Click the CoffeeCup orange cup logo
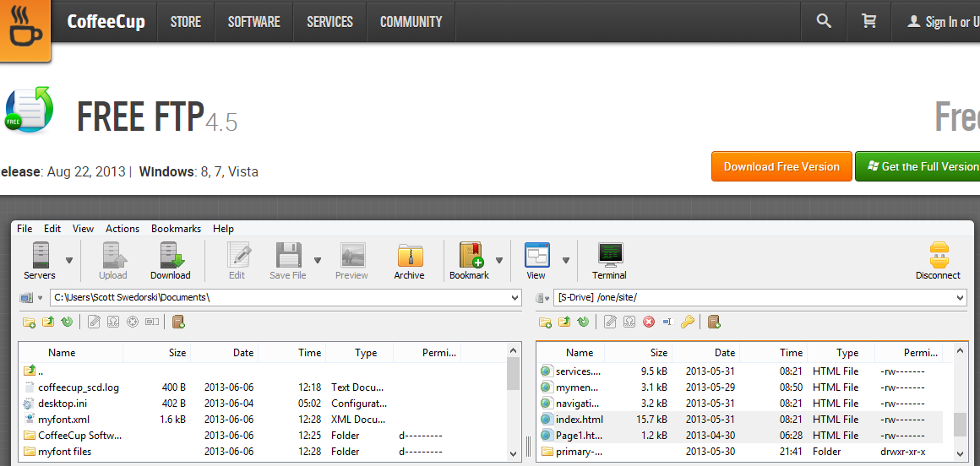 coord(24,29)
